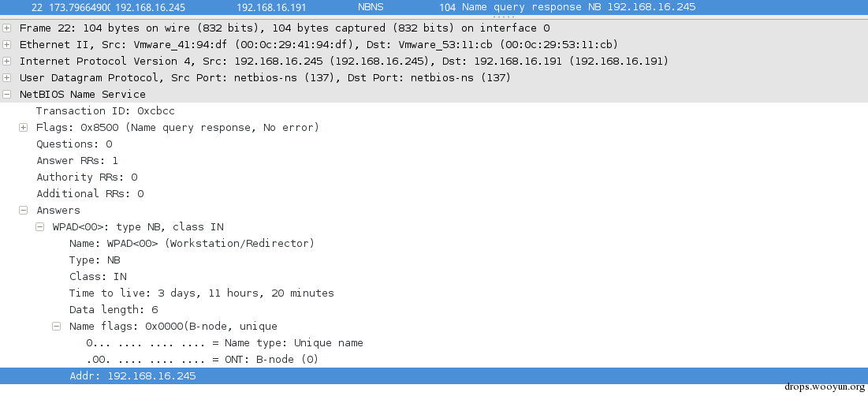Collapse the NetBIOS Name Service section

tap(6, 95)
